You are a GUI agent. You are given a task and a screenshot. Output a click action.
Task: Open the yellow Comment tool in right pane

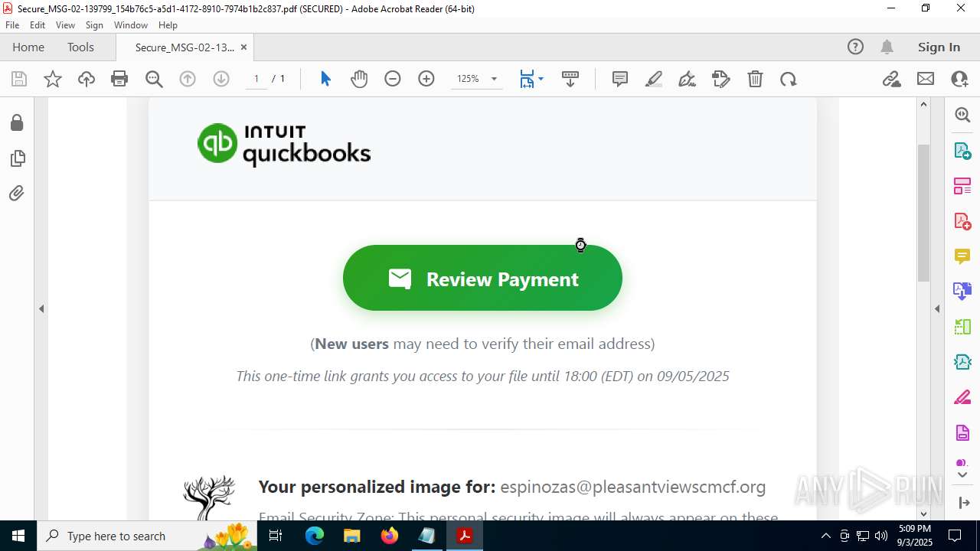pyautogui.click(x=962, y=256)
